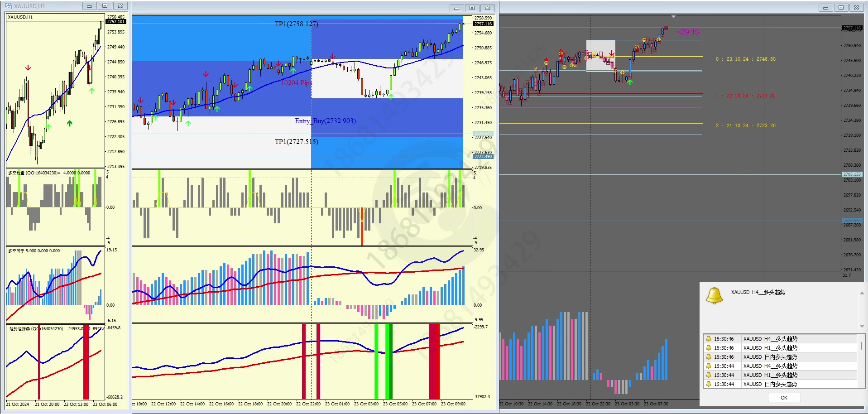Click the 'XAUUSD,H1' symbol label inside the left chart
Screen dimensions: 868x414
tap(20, 17)
